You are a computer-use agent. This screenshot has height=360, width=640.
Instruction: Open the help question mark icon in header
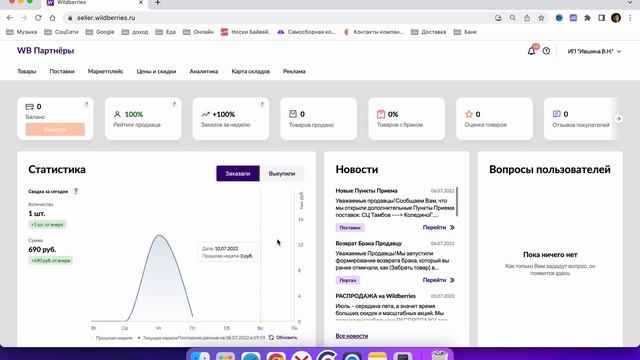[546, 51]
